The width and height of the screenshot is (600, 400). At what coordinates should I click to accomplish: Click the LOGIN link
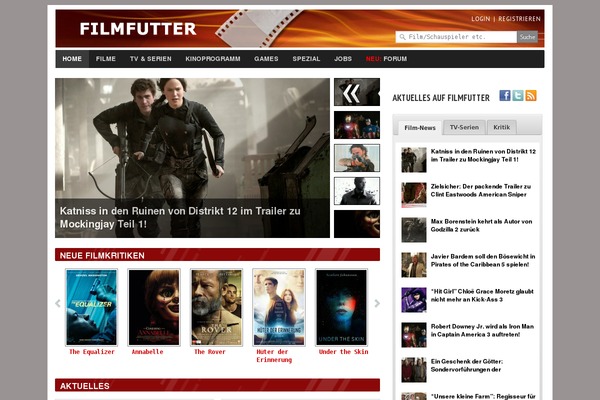[481, 19]
